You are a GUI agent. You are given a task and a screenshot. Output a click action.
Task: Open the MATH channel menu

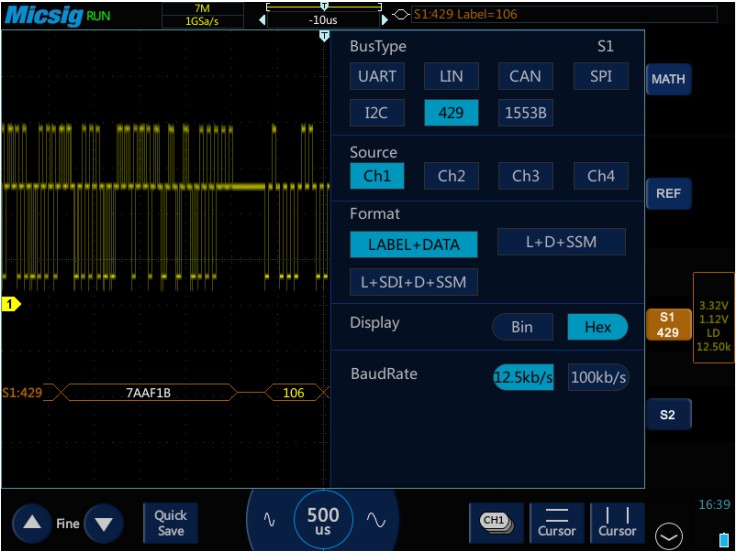(668, 79)
